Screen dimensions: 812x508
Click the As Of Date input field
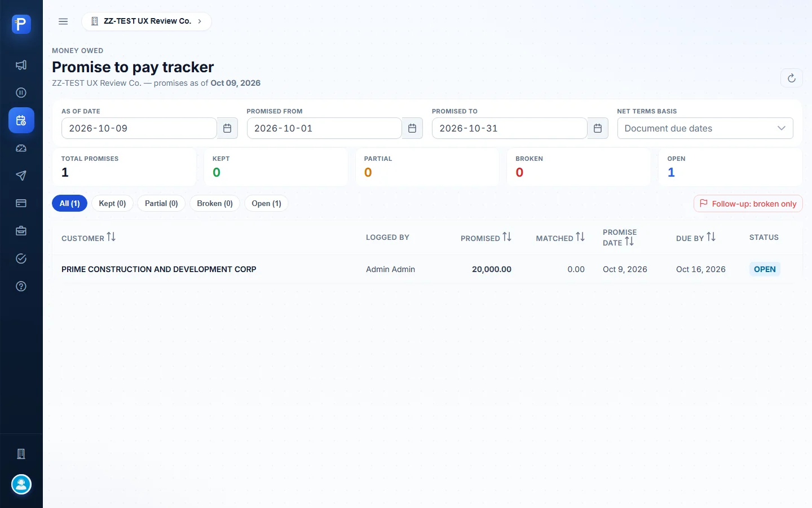click(139, 128)
